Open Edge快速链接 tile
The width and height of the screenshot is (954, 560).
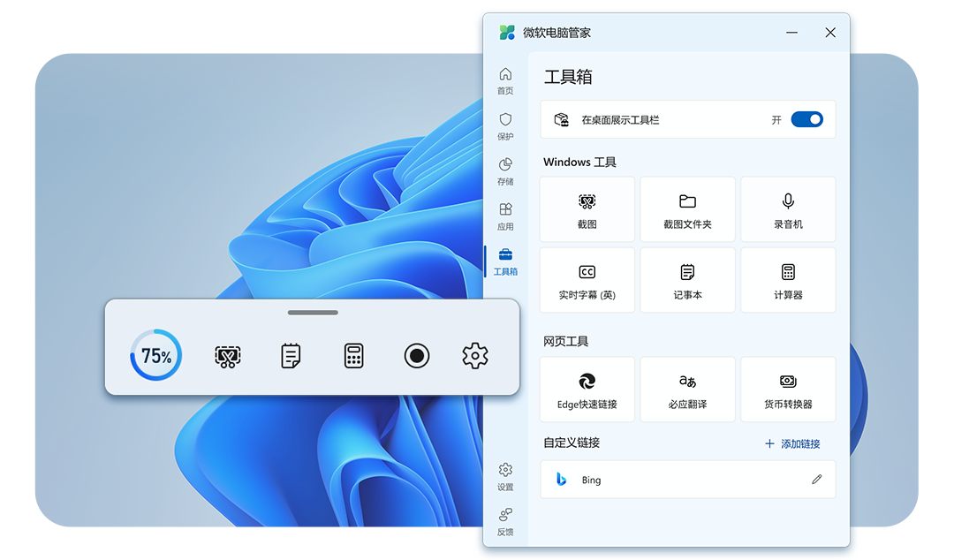pos(587,390)
